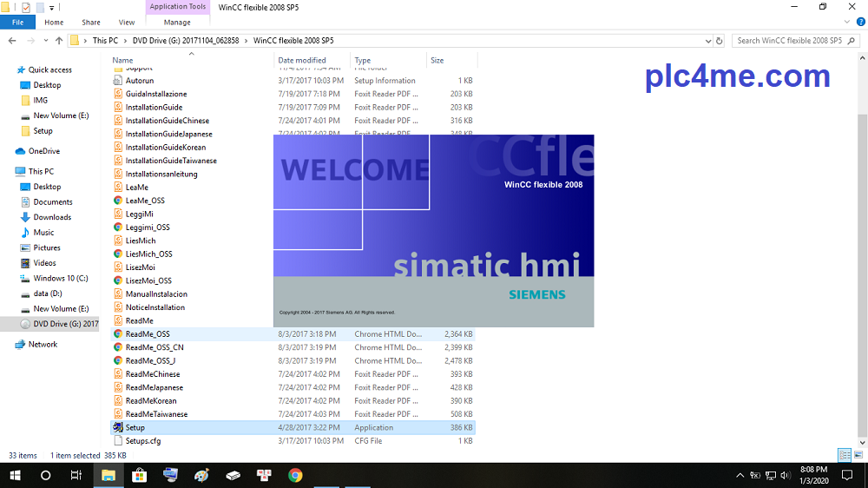The image size is (868, 488).
Task: Show hidden system tray icons
Action: [x=740, y=475]
